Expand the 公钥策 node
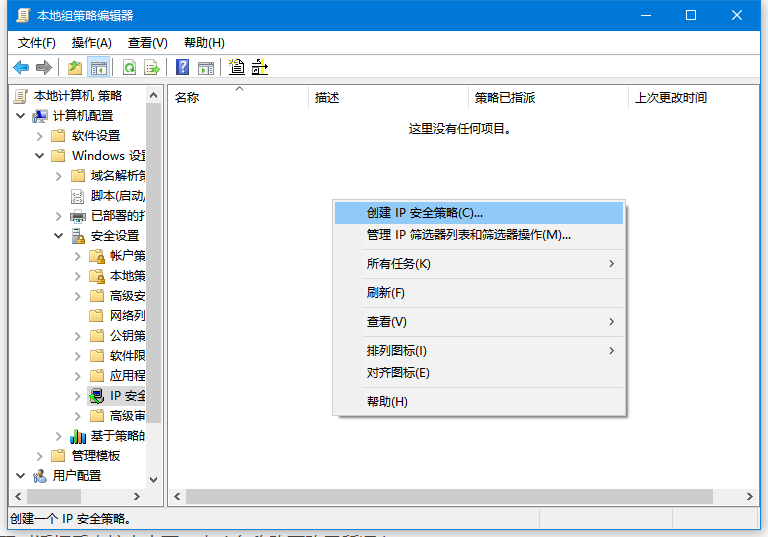The image size is (768, 537). click(78, 336)
